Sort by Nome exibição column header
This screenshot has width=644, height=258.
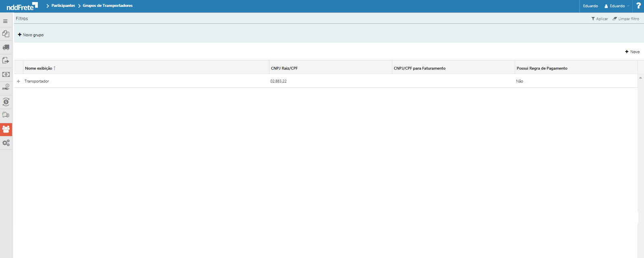pyautogui.click(x=39, y=68)
